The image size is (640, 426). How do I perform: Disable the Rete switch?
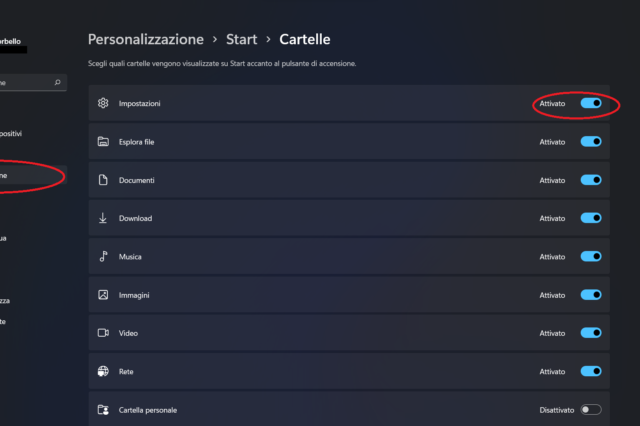click(x=591, y=371)
